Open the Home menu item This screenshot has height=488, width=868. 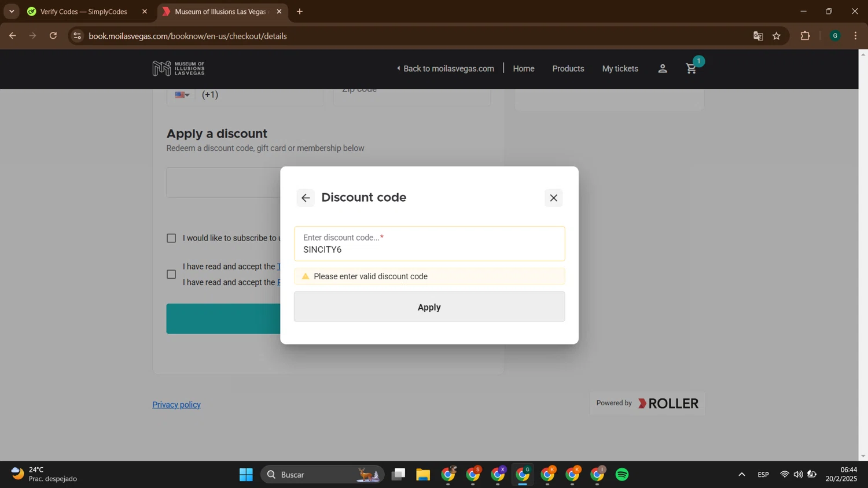pyautogui.click(x=524, y=69)
